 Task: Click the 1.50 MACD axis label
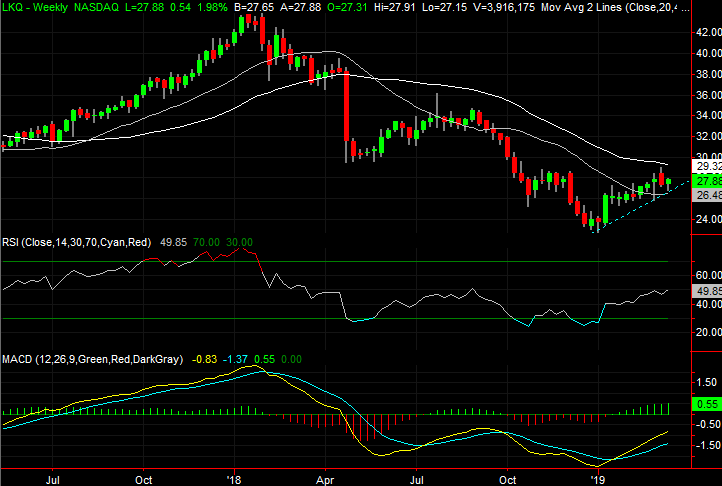[708, 382]
